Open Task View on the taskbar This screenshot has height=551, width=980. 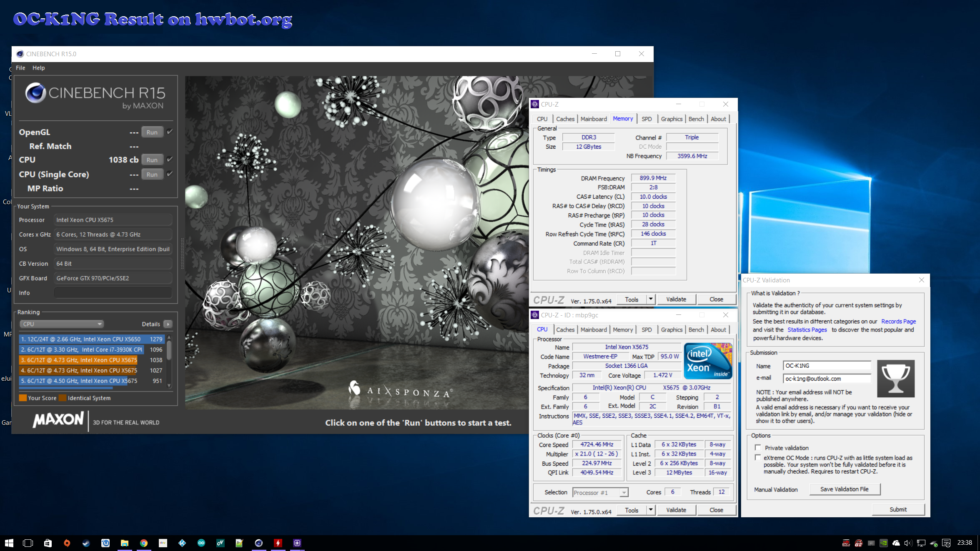[28, 543]
